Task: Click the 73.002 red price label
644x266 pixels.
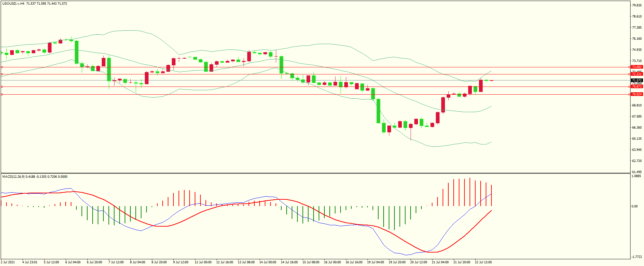Action: pyautogui.click(x=637, y=67)
